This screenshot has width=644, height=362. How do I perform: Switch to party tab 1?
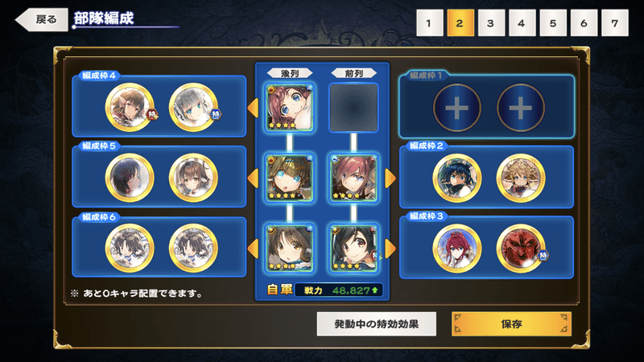tap(429, 23)
